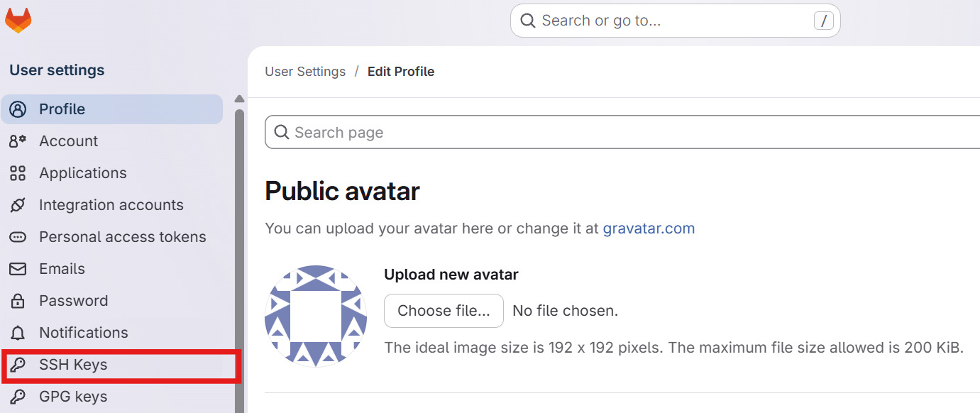The width and height of the screenshot is (980, 413).
Task: Click the SSH Keys key icon
Action: [17, 364]
